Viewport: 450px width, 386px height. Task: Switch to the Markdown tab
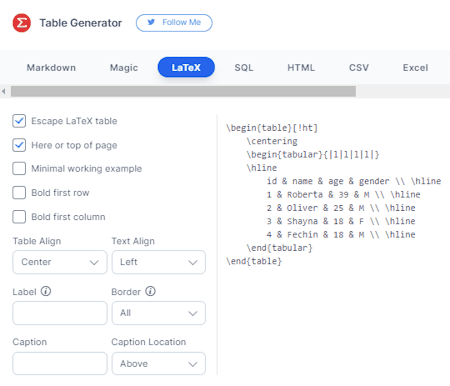pyautogui.click(x=51, y=68)
